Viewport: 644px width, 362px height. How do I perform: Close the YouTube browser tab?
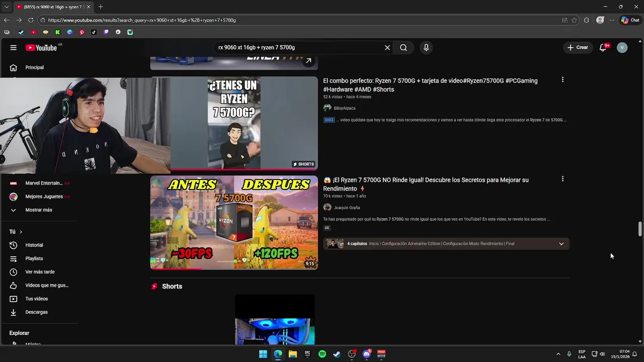[x=89, y=7]
